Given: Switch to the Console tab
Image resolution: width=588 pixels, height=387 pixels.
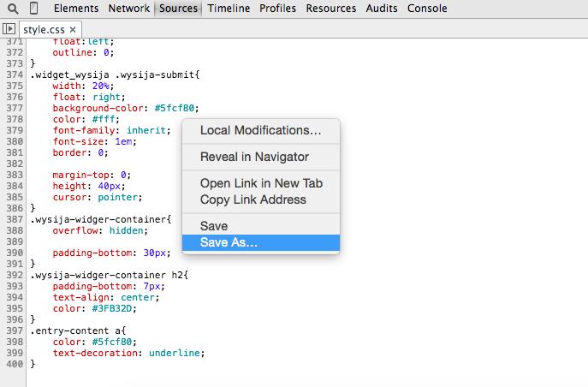Looking at the screenshot, I should coord(426,9).
